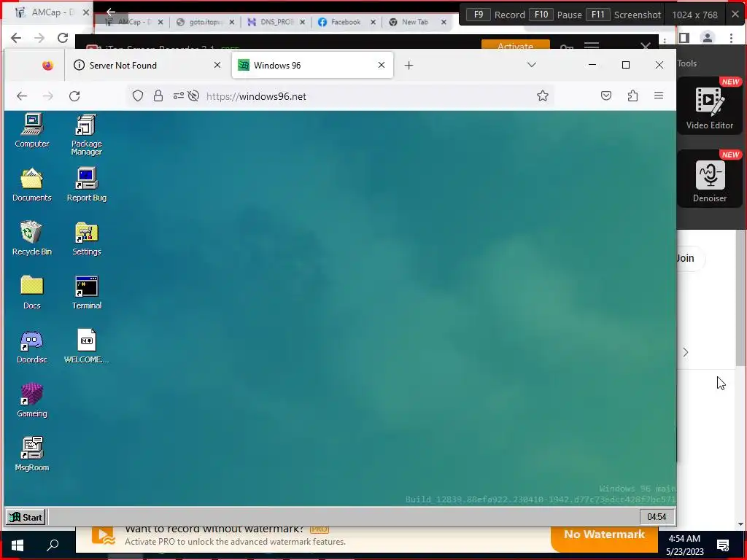Go back in the Firefox window
This screenshot has height=560, width=747.
[x=22, y=96]
